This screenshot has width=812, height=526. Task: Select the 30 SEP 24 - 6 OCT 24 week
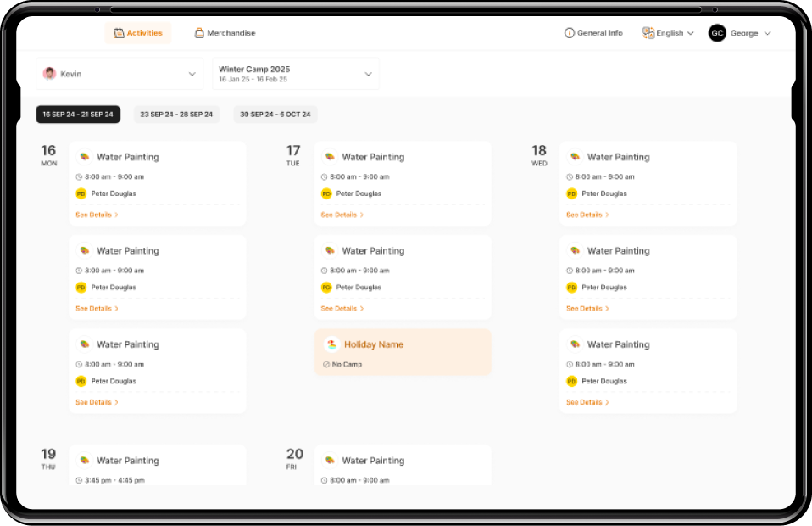click(274, 114)
